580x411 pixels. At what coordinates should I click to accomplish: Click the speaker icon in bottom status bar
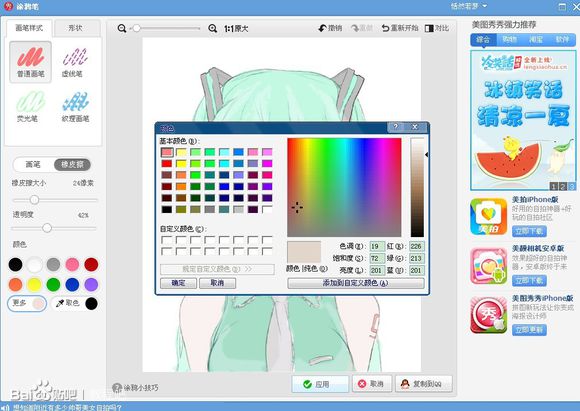click(5, 407)
